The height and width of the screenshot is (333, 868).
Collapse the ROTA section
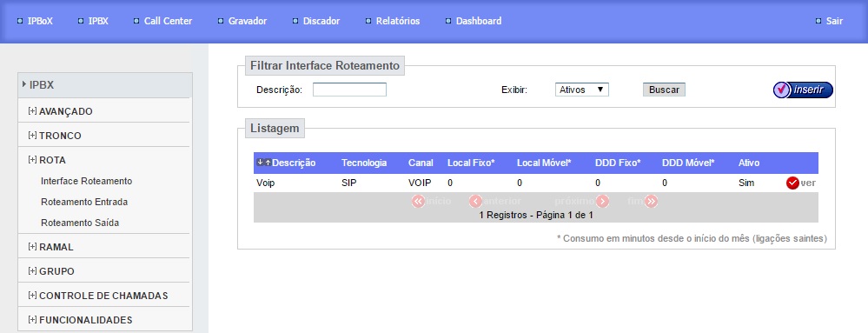coord(47,160)
